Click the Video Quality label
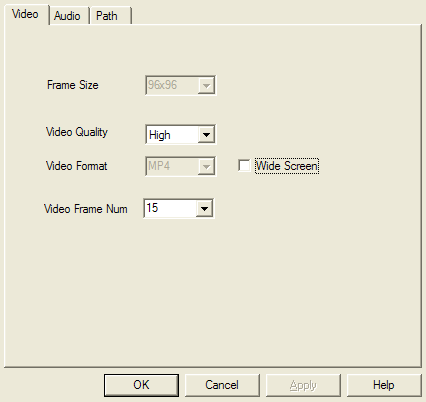This screenshot has height=402, width=426. point(77,132)
